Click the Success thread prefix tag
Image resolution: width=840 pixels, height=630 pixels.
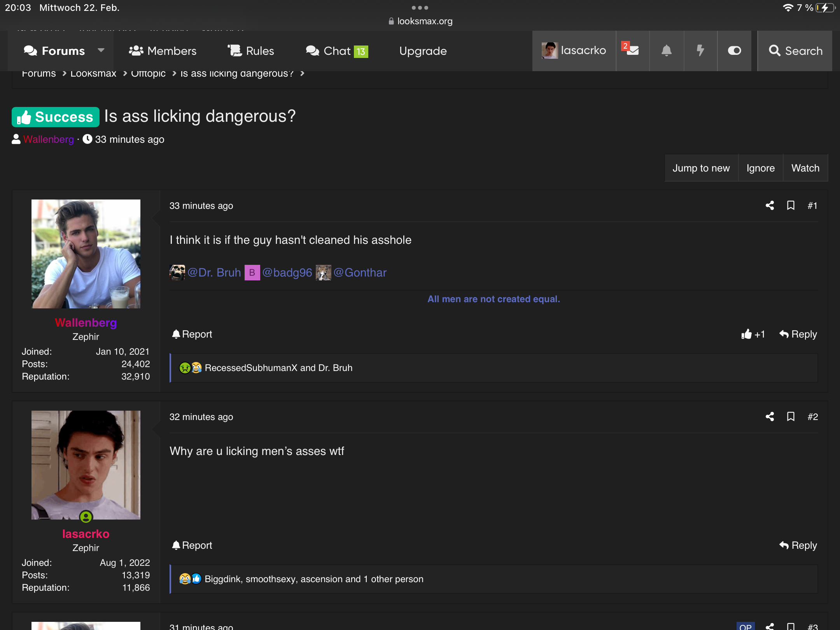pyautogui.click(x=56, y=117)
